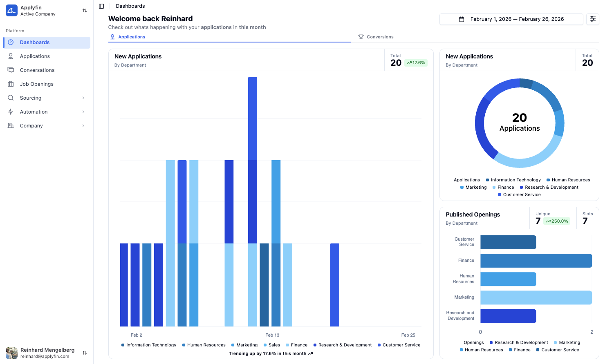Viewport: 614px width, 364px height.
Task: Expand the Company submenu chevron
Action: click(83, 126)
